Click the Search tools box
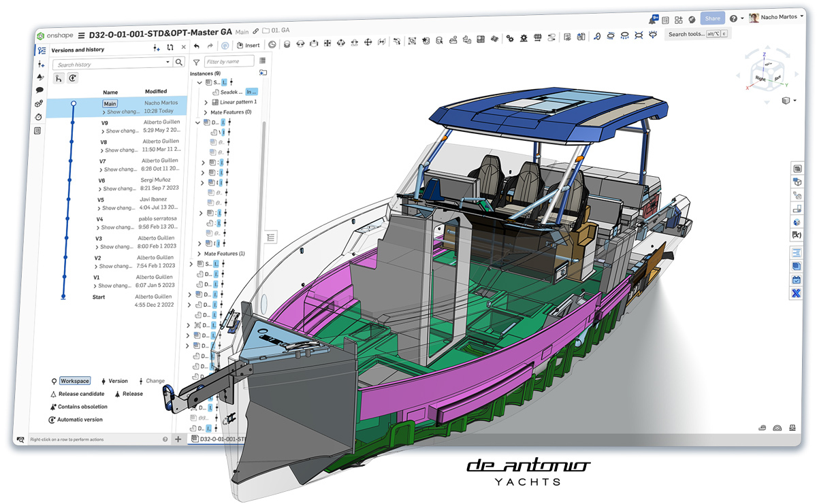Screen dimensions: 817x504 [697, 33]
